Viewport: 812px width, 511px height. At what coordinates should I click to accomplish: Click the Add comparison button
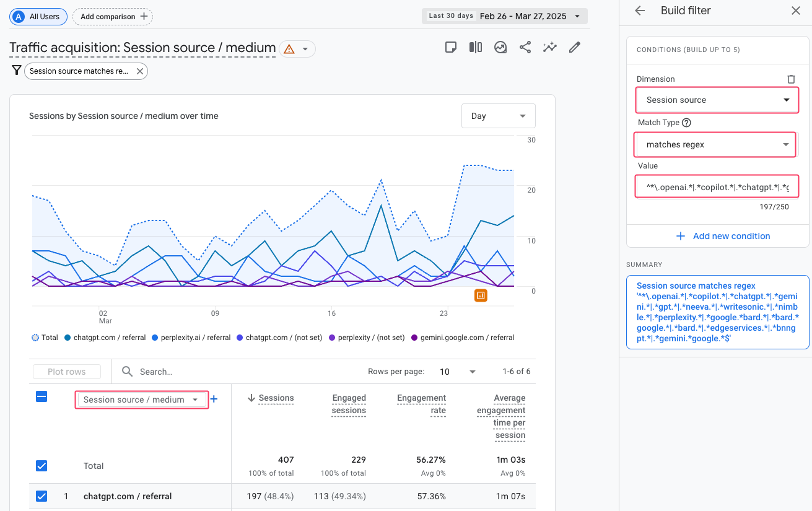[x=112, y=17]
